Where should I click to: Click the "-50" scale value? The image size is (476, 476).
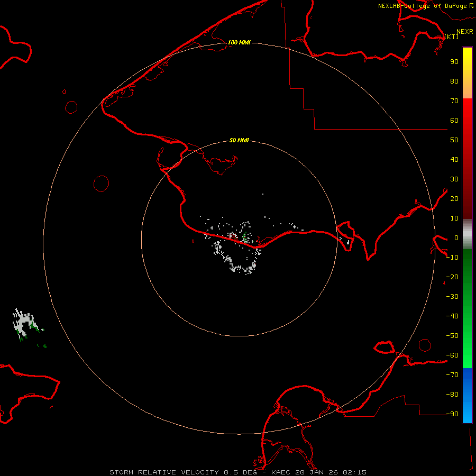point(452,336)
